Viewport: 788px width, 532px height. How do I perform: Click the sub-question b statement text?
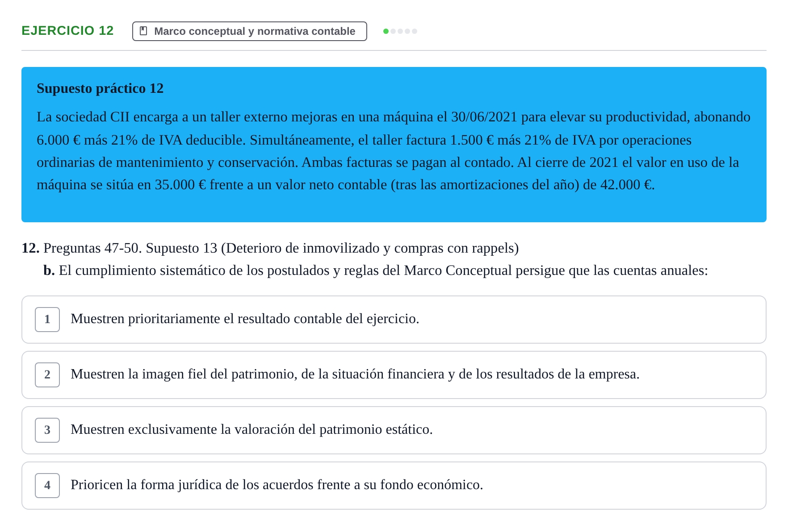click(383, 270)
